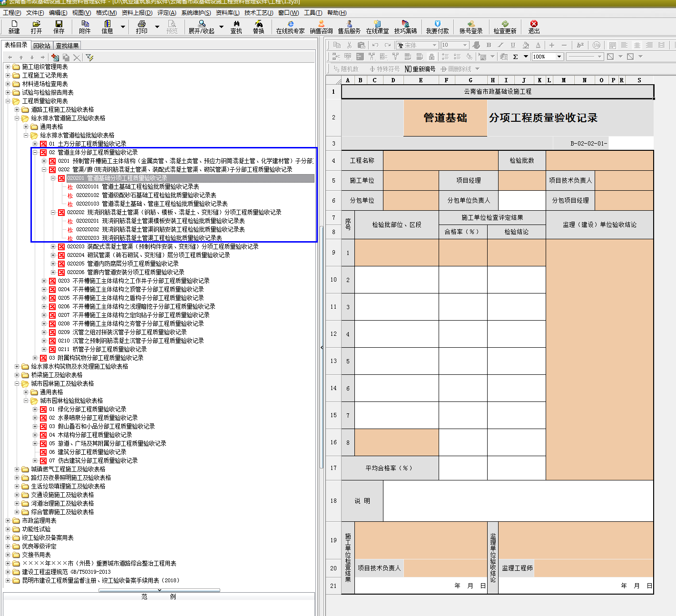676x616 pixels.
Task: Switch to the 回收站 tab
Action: tap(42, 46)
